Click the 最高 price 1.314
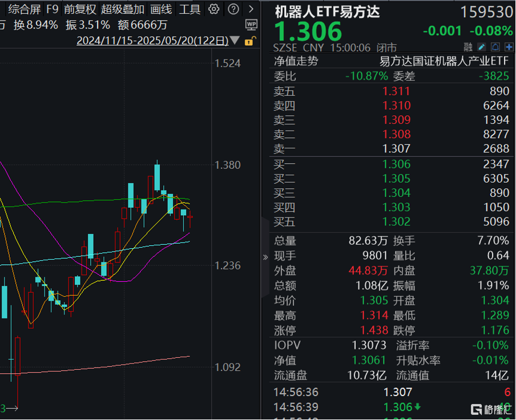The width and height of the screenshot is (516, 420). (374, 316)
